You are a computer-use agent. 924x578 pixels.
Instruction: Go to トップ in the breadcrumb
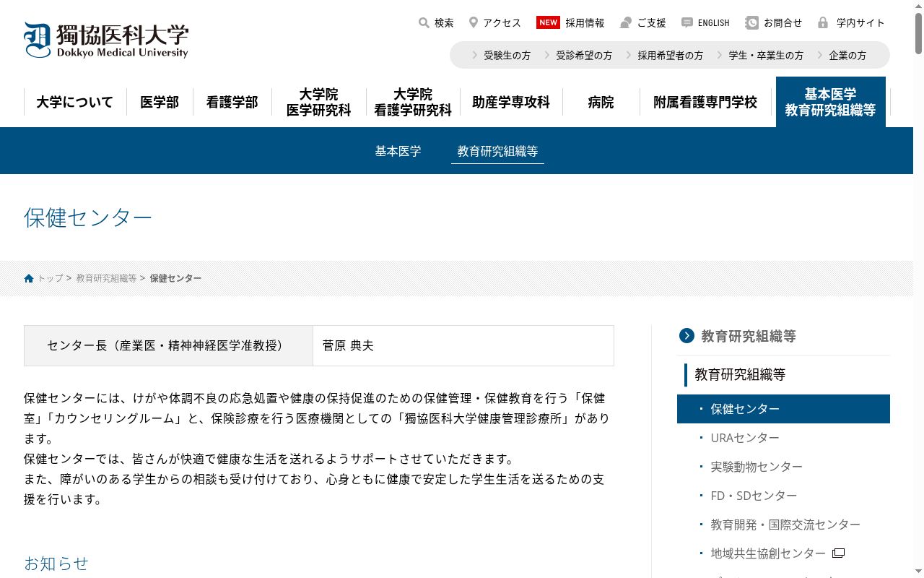pyautogui.click(x=51, y=278)
